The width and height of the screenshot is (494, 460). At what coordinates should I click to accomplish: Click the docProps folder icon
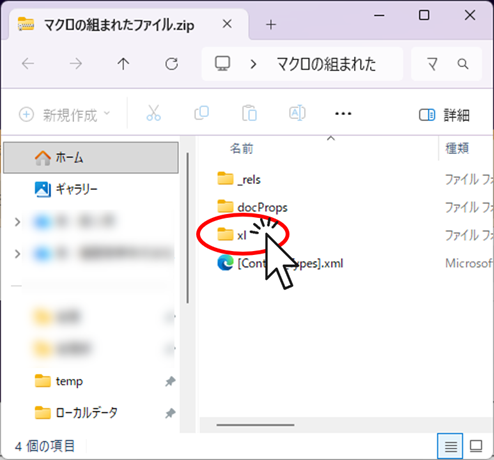225,206
